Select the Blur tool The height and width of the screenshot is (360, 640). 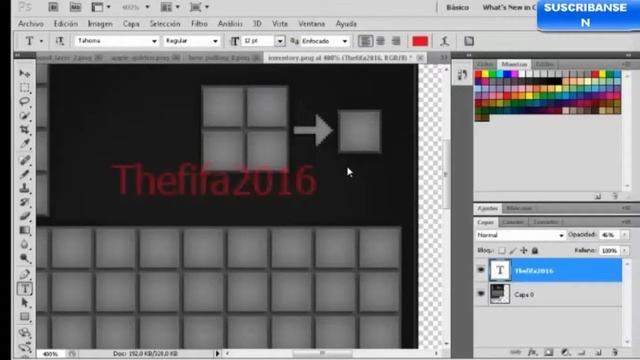click(x=25, y=244)
